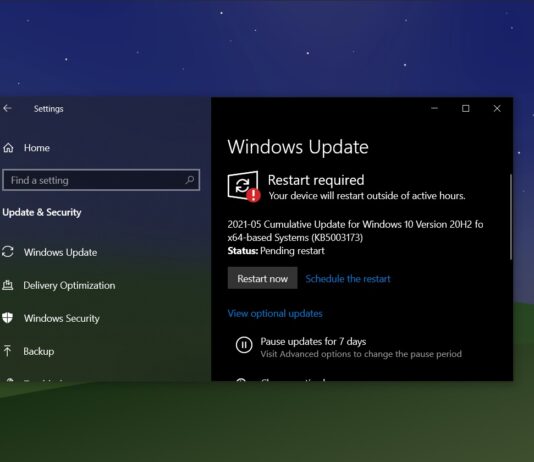The image size is (534, 462).
Task: Click the Windows Update sync icon in sidebar
Action: (8, 252)
